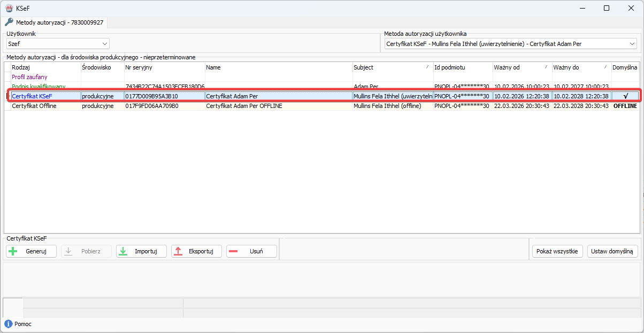Open the Użytkownik dropdown showing Szef
Screen dimensions: 644x333
(x=58, y=44)
